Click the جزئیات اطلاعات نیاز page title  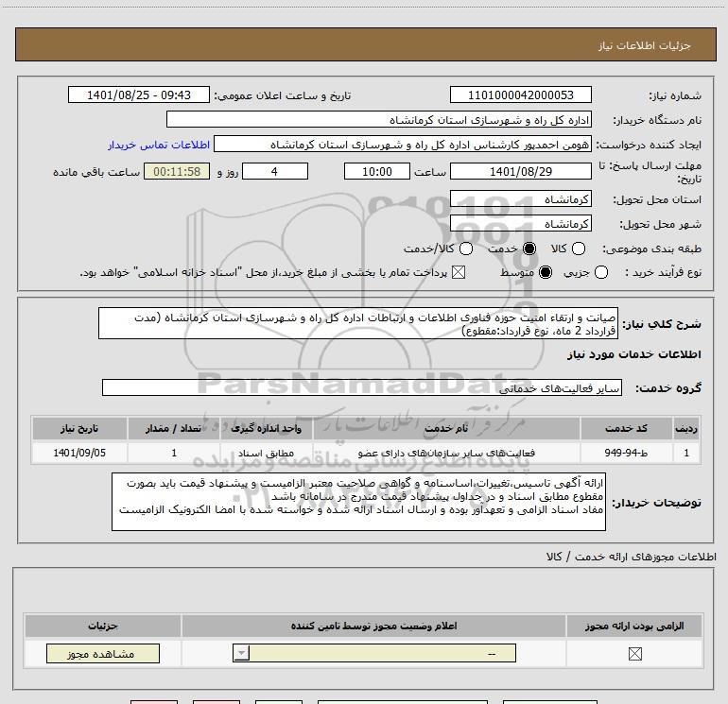pyautogui.click(x=644, y=45)
